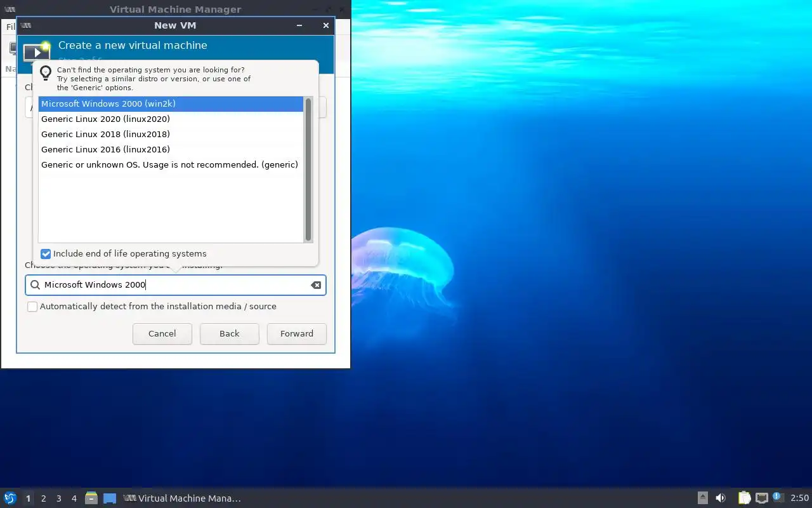812x508 pixels.
Task: Open the network connection tray icon
Action: tap(762, 498)
